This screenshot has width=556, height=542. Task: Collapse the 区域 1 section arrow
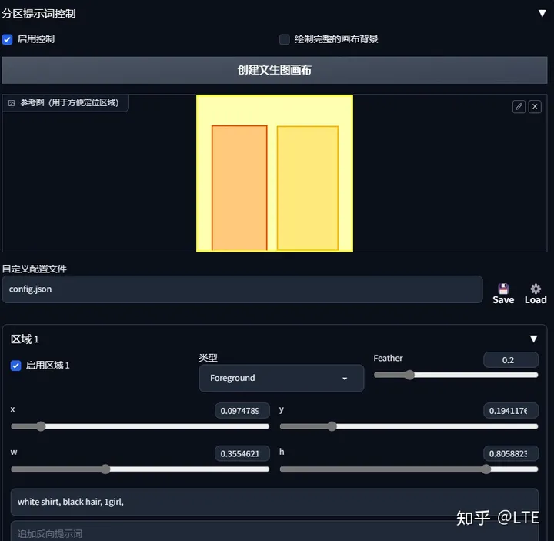point(534,339)
